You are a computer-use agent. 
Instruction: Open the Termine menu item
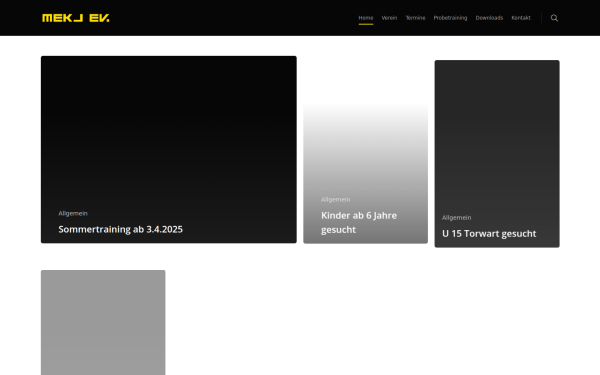click(x=415, y=18)
